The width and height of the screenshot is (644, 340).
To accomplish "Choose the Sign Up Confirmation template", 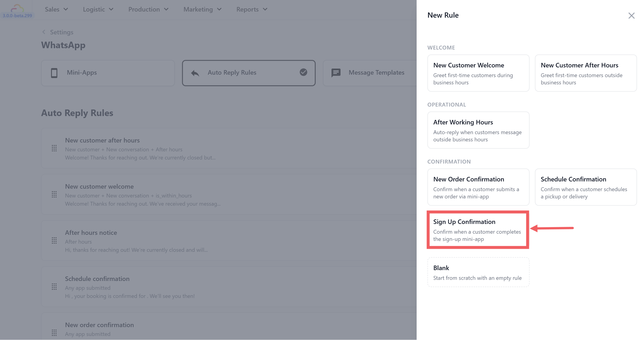I will (x=478, y=230).
